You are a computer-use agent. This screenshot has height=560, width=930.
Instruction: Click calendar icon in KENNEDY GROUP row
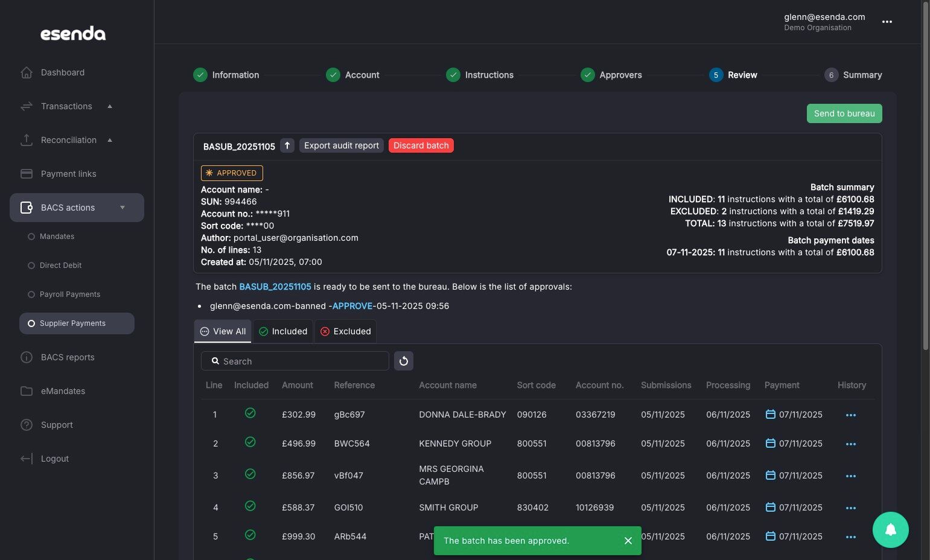(x=770, y=443)
